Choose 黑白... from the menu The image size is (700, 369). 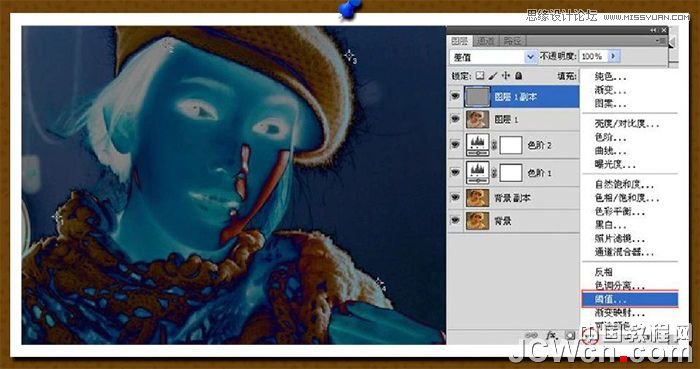click(610, 225)
